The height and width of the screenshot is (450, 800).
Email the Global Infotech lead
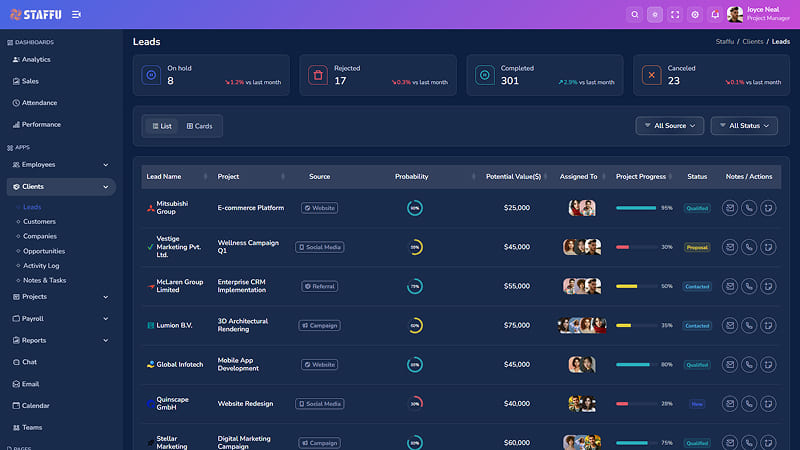[730, 364]
